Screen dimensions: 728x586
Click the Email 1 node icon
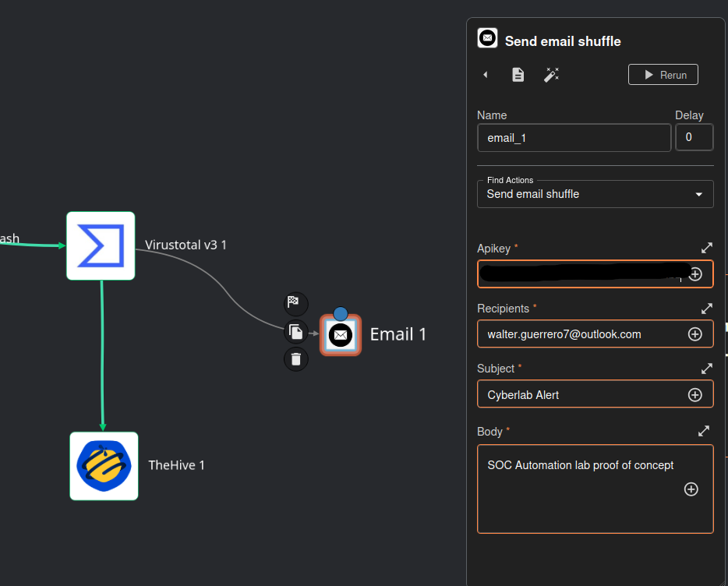coord(341,335)
